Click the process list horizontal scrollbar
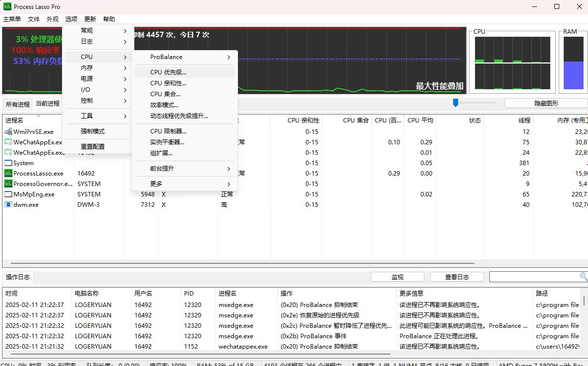The width and height of the screenshot is (588, 366). click(x=242, y=263)
